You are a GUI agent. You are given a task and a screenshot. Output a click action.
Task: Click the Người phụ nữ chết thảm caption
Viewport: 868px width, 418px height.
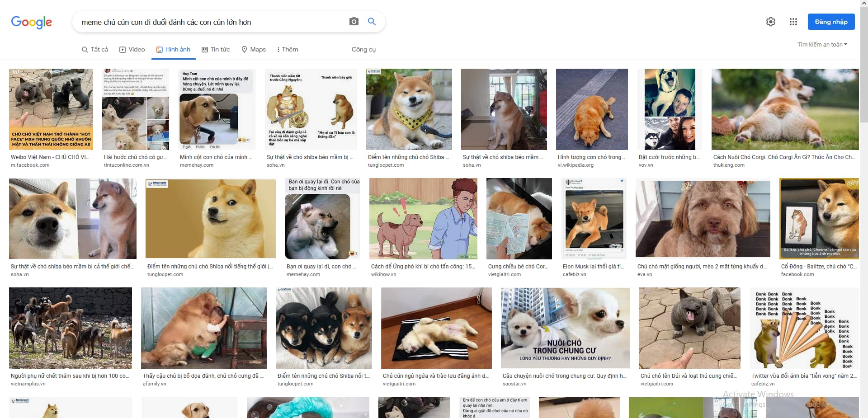[70, 376]
